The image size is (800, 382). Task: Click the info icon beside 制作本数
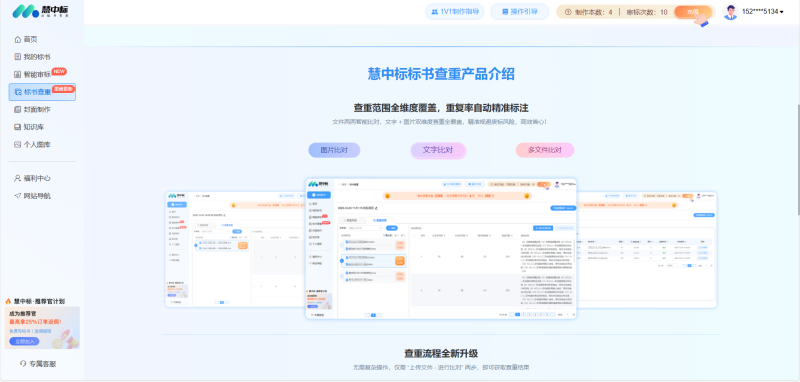[568, 12]
